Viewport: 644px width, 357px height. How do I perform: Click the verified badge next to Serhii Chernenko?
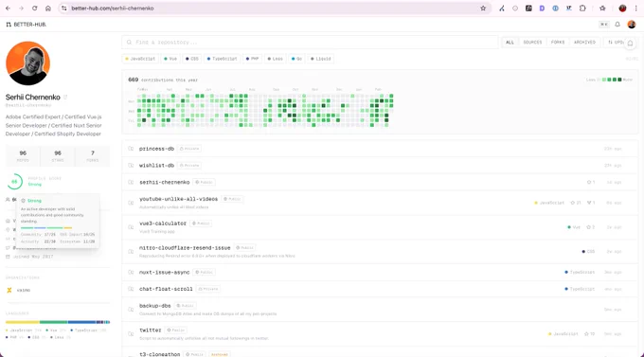[65, 98]
